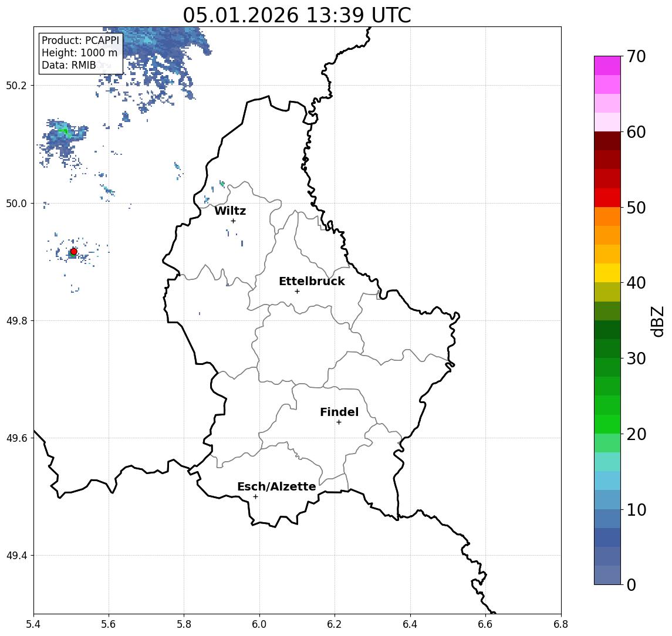
Task: Click the colorbar tick label 0
Action: [632, 584]
